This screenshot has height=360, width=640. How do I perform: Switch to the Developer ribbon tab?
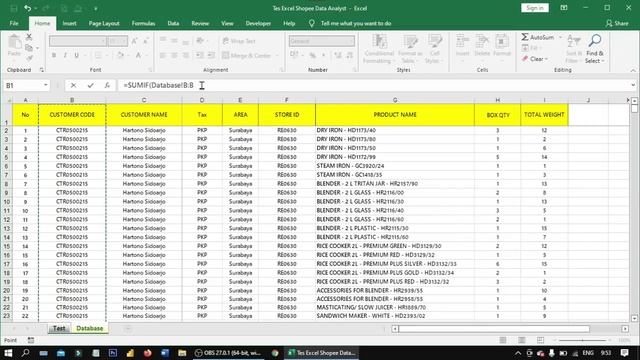click(258, 24)
